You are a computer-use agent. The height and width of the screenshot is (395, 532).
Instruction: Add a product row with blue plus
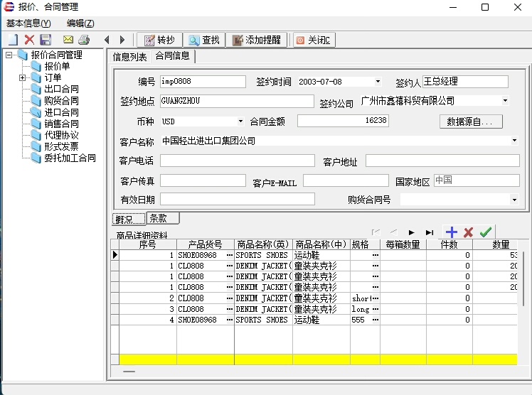click(x=451, y=232)
